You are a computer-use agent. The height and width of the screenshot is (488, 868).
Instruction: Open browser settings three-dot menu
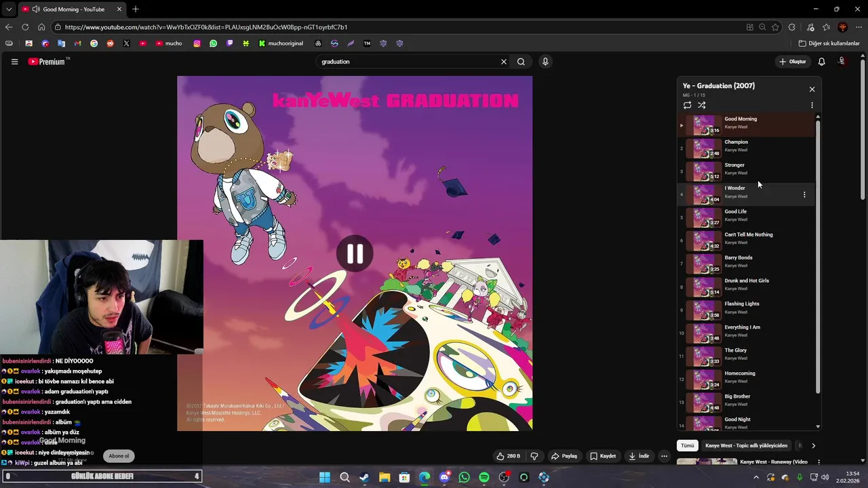pos(859,27)
